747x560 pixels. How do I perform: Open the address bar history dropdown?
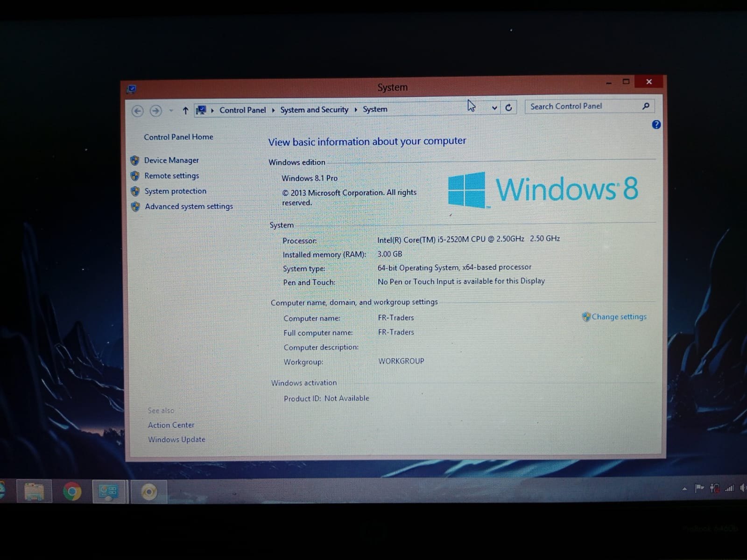pos(494,108)
